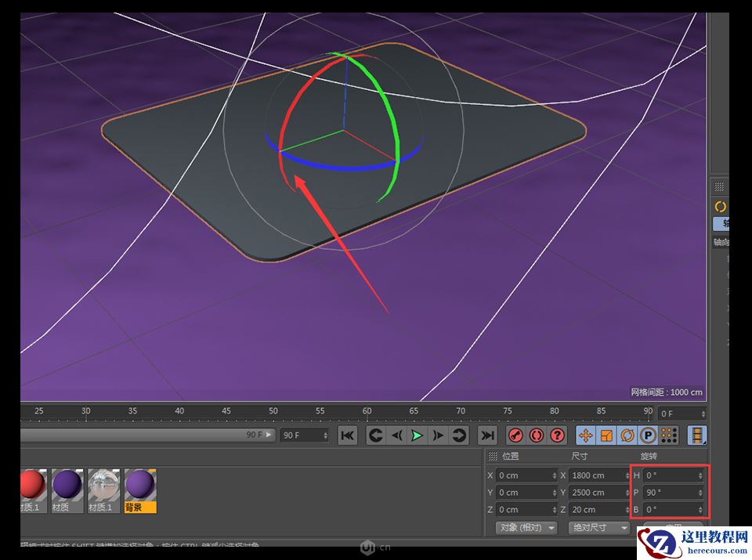This screenshot has width=752, height=560.
Task: Click the red keyframe record icon
Action: tap(516, 435)
